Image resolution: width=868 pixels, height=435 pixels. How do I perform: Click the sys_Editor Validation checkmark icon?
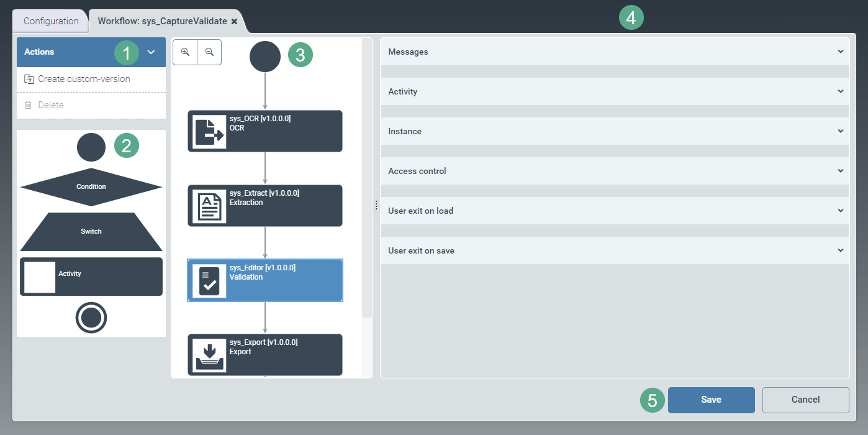click(x=208, y=280)
